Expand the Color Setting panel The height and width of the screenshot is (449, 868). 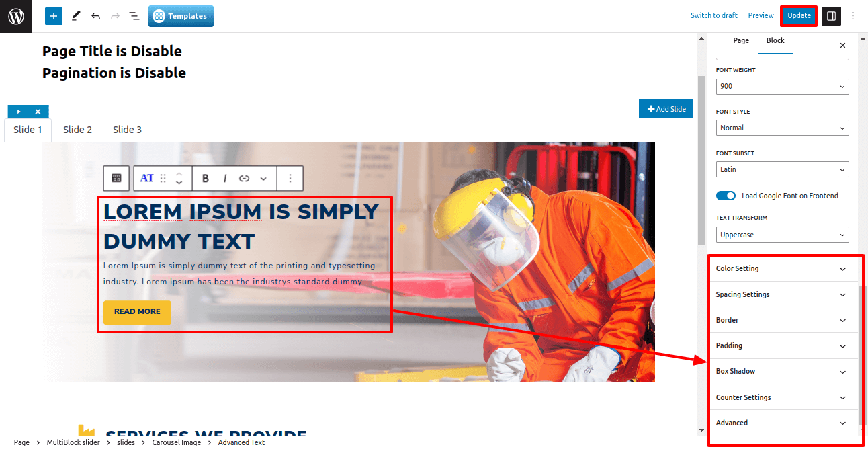point(783,268)
